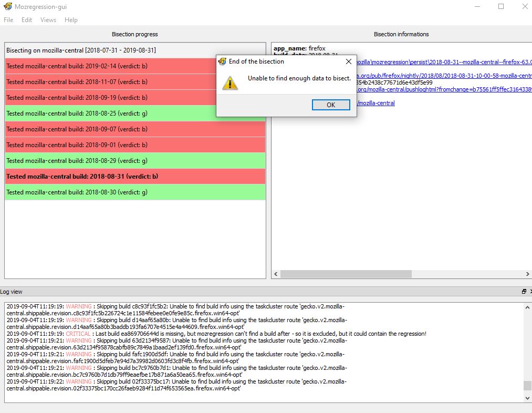
Task: Float the Log view panel with undock icon
Action: (524, 292)
